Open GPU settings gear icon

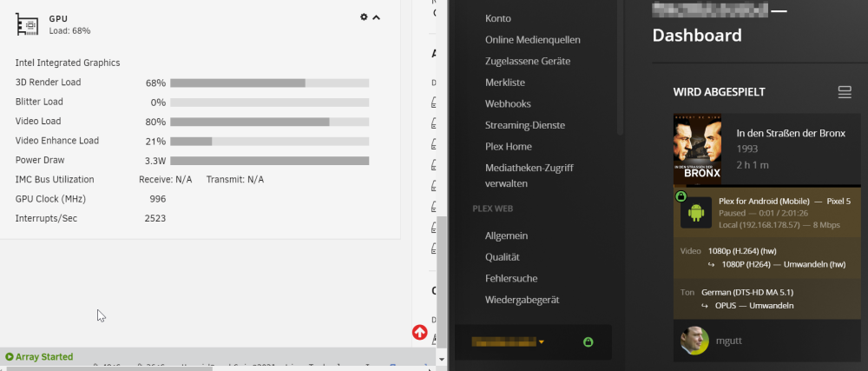[364, 17]
